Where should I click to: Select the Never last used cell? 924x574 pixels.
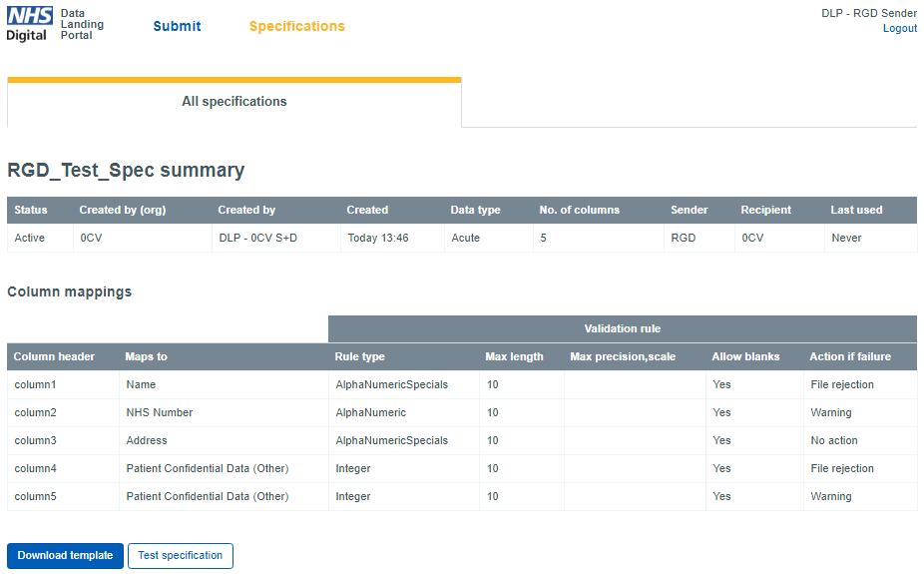pyautogui.click(x=870, y=239)
